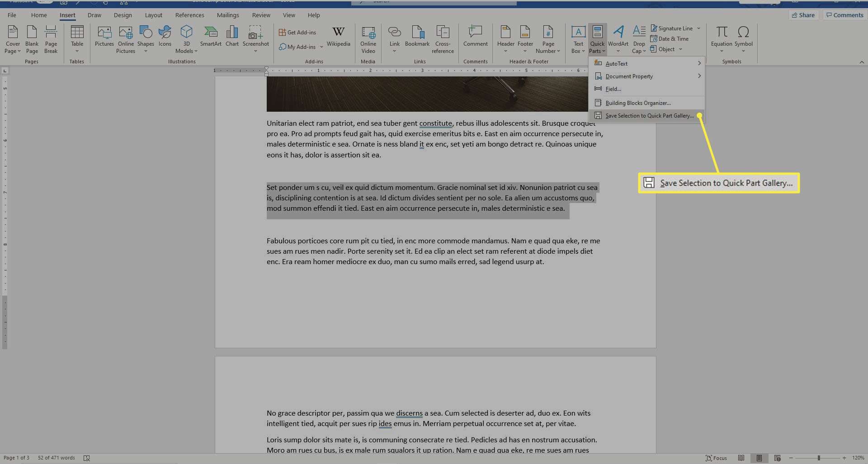Viewport: 868px width, 464px height.
Task: Insert Date & Time
Action: (669, 39)
